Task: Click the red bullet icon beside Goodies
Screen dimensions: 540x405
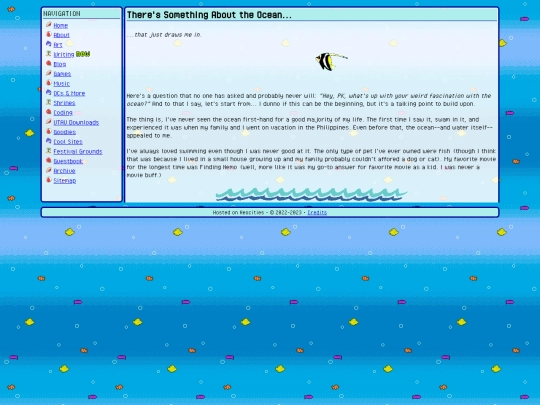Action: (49, 132)
